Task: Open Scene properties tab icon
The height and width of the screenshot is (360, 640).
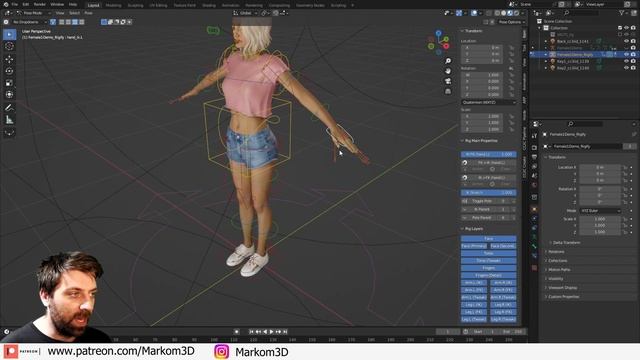Action: 534,176
